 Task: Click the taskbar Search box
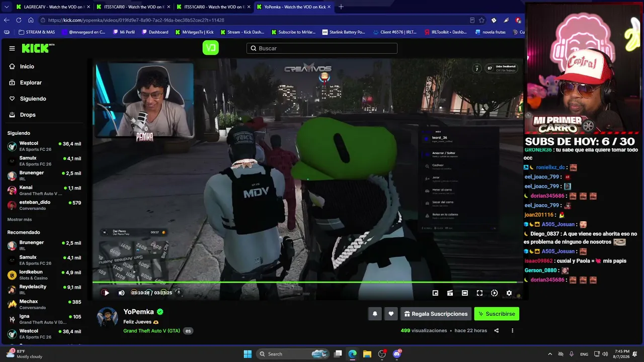click(x=293, y=354)
